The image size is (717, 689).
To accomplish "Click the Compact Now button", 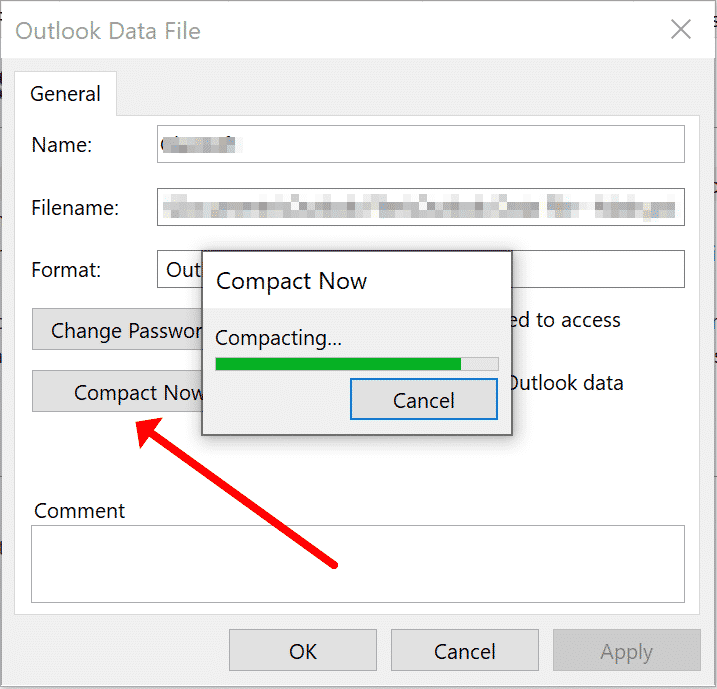I will [118, 391].
